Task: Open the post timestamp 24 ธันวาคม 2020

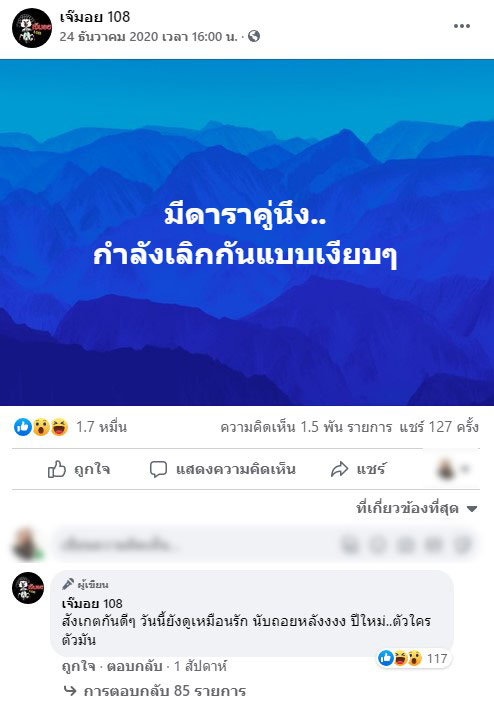Action: click(x=148, y=36)
